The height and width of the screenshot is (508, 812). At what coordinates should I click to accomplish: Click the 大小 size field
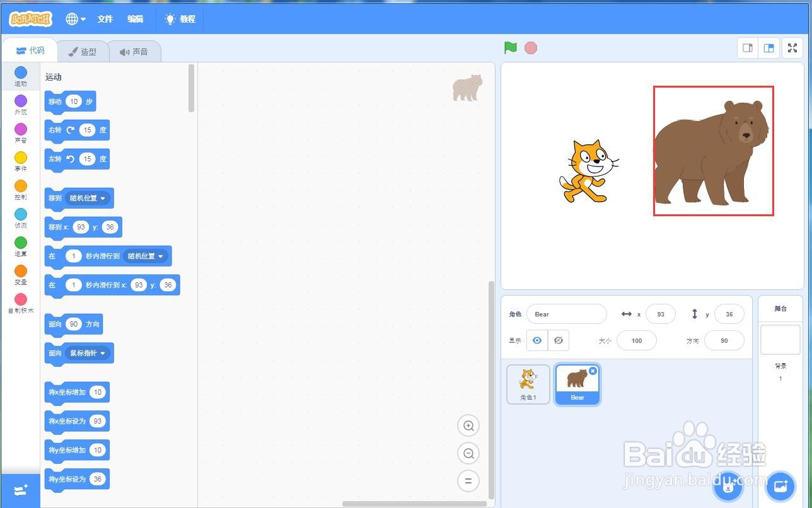pos(637,340)
